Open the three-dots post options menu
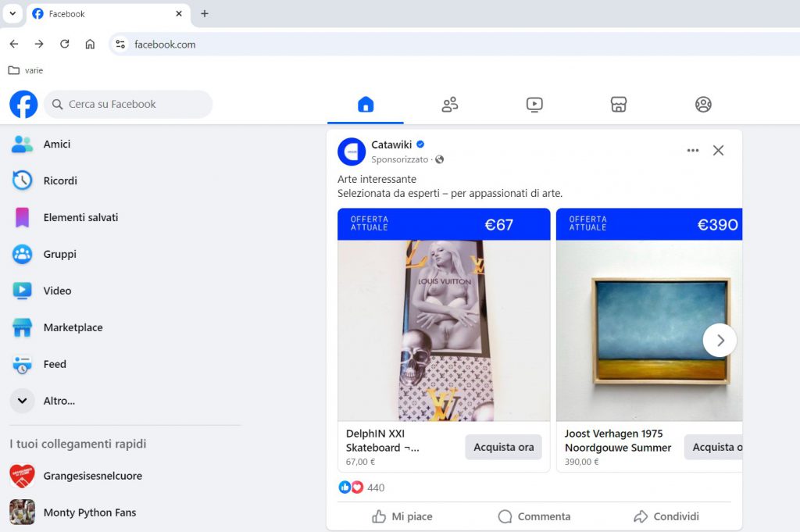The width and height of the screenshot is (800, 532). [692, 151]
